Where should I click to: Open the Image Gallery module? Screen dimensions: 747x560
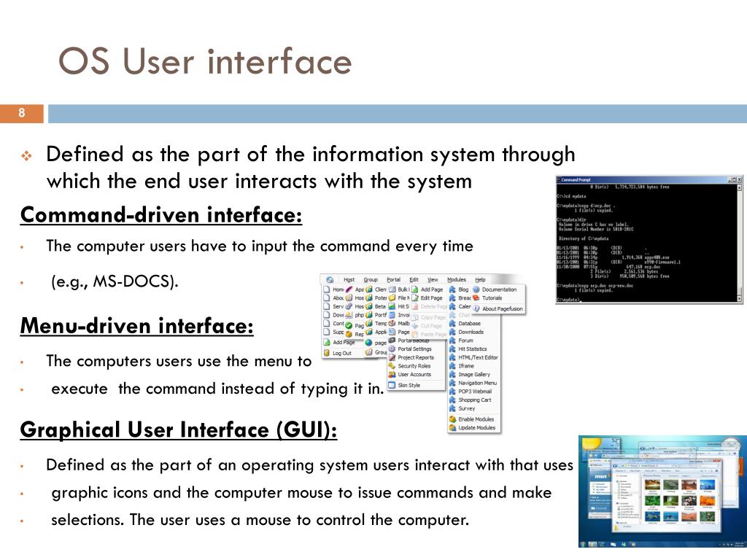474,374
